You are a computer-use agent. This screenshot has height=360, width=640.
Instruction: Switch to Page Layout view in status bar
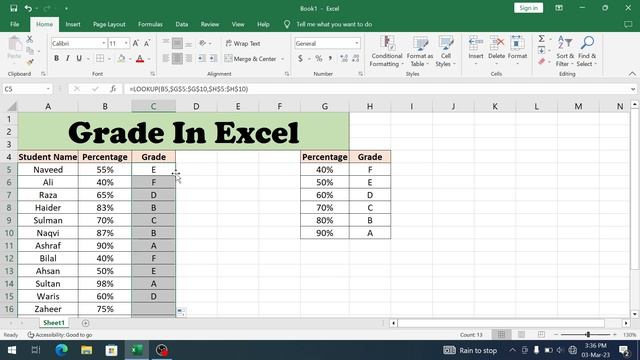(x=521, y=335)
